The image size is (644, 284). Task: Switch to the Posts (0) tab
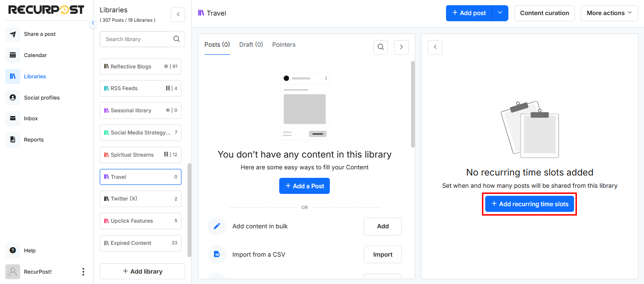[x=217, y=45]
